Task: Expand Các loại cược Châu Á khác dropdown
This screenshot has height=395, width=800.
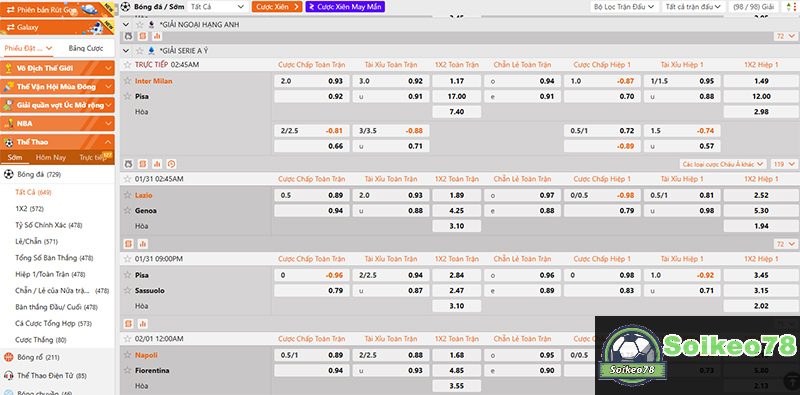Action: click(723, 164)
